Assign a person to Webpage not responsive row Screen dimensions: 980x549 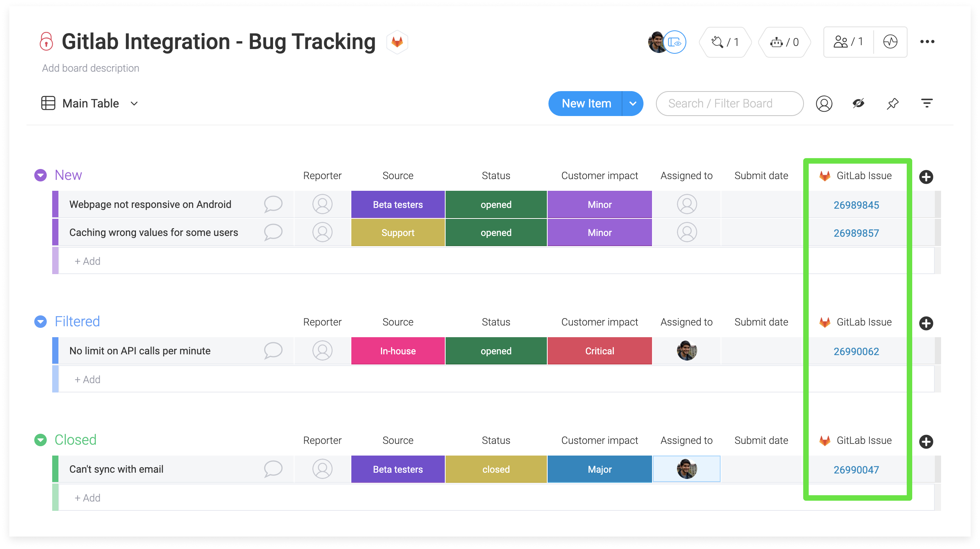(687, 204)
